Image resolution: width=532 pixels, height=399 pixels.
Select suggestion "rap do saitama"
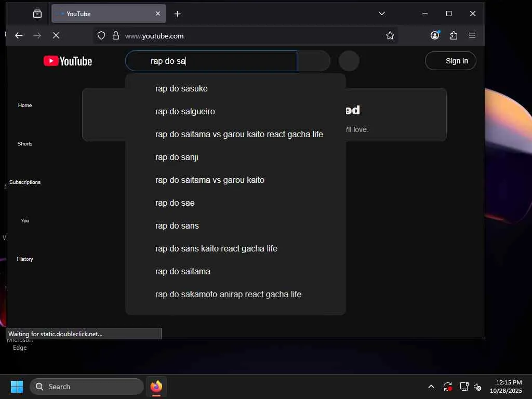(235, 271)
